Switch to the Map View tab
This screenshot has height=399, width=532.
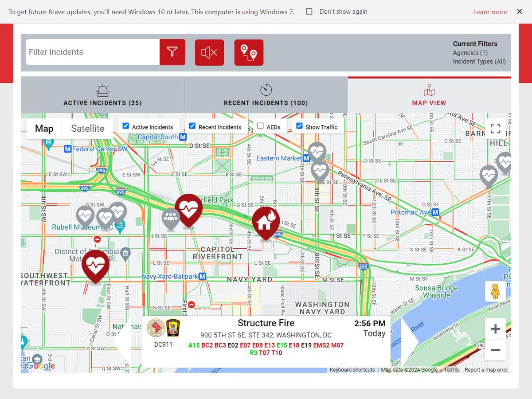click(429, 95)
